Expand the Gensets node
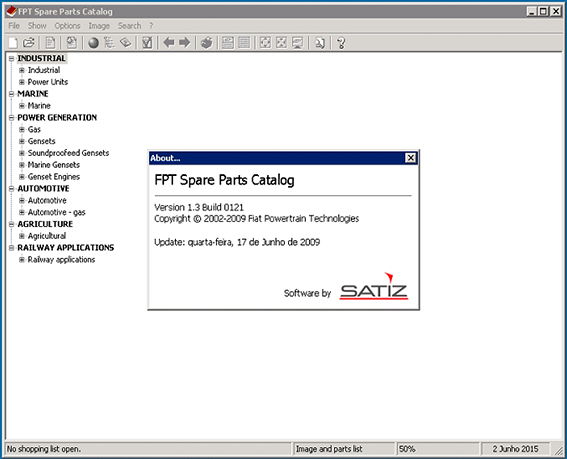 pos(22,141)
